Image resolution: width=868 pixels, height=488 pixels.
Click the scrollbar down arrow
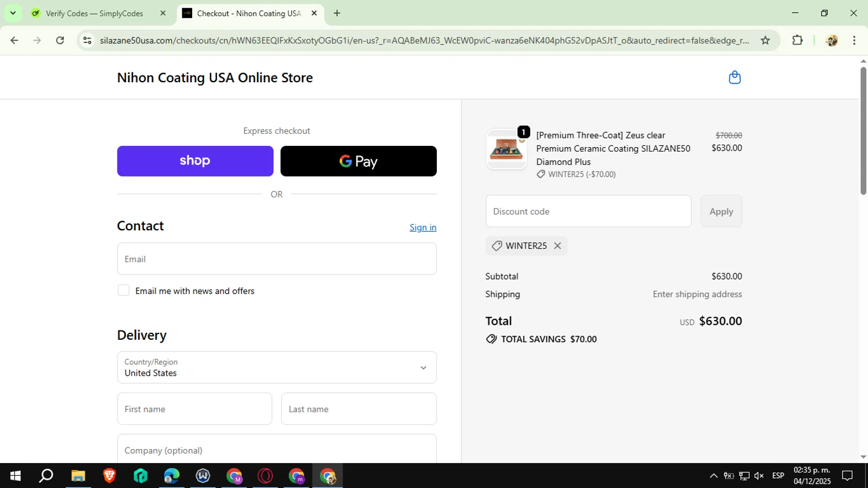click(863, 457)
